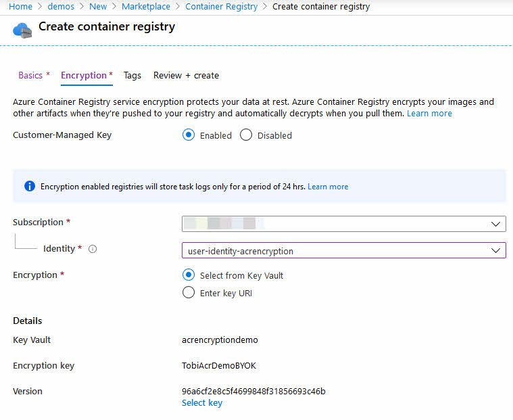Screen dimensions: 513x420
Task: Click the Create container registry breadcrumb text
Action: (x=321, y=7)
